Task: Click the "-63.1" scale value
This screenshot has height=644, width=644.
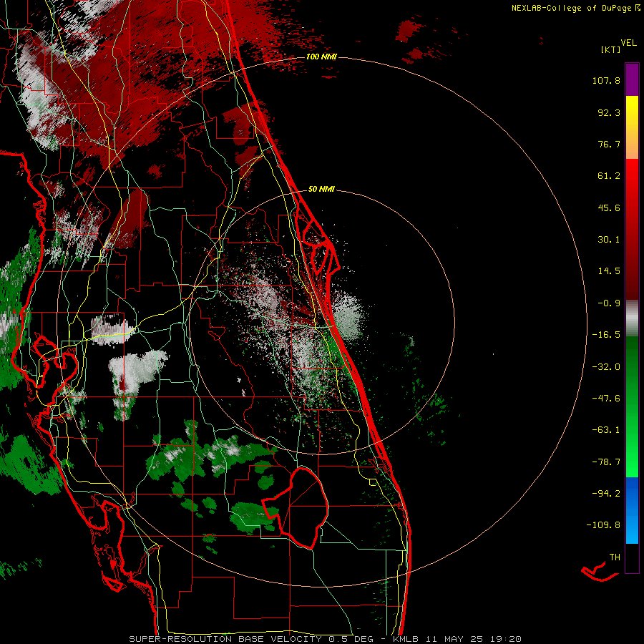Action: click(606, 430)
